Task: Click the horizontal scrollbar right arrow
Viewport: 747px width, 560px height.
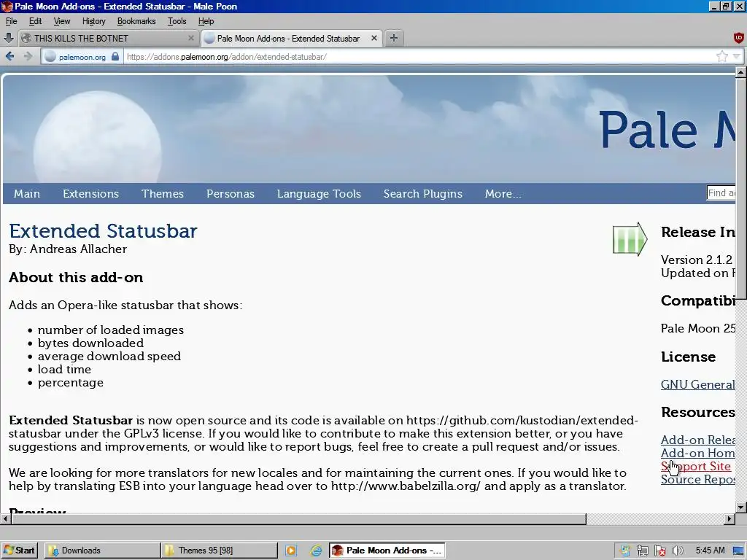Action: pyautogui.click(x=729, y=518)
